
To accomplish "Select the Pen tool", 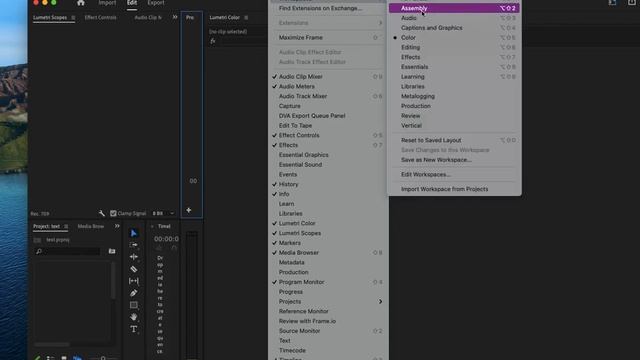I will pyautogui.click(x=133, y=293).
